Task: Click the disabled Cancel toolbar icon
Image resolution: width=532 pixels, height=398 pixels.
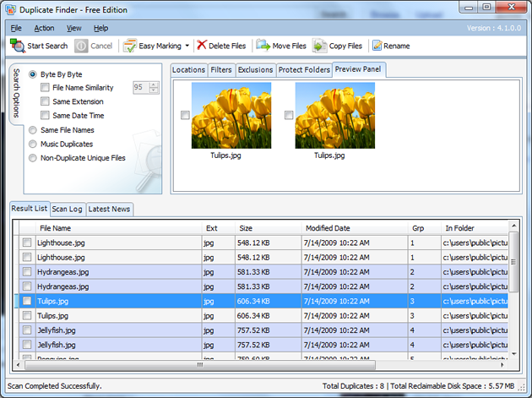Action: (x=81, y=46)
